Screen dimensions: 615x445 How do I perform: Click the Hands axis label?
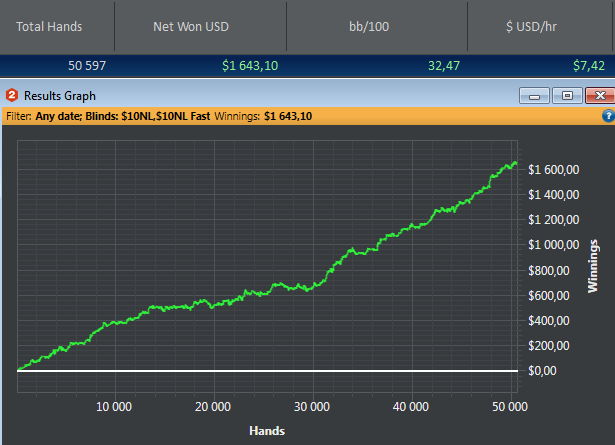click(x=267, y=431)
